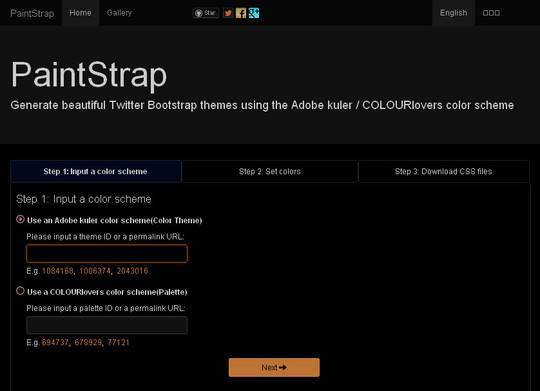The height and width of the screenshot is (391, 540).
Task: Focus the kuler theme ID input field
Action: [x=107, y=254]
